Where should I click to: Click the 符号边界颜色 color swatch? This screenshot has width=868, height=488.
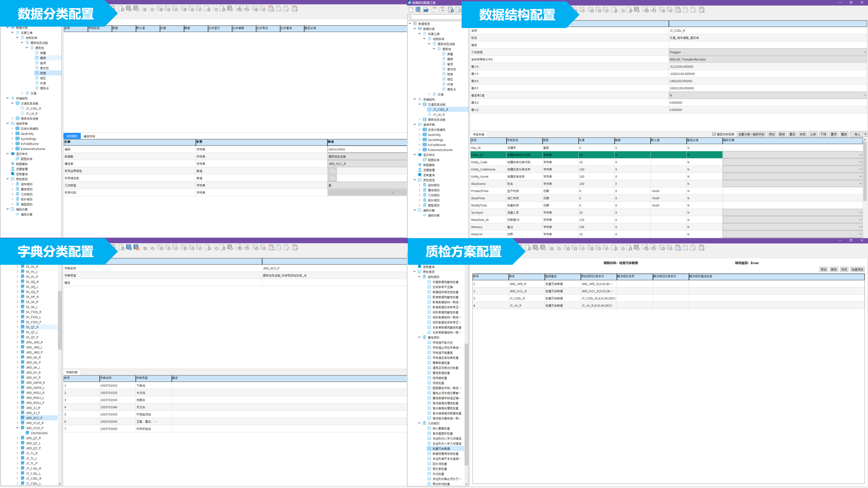(x=332, y=171)
